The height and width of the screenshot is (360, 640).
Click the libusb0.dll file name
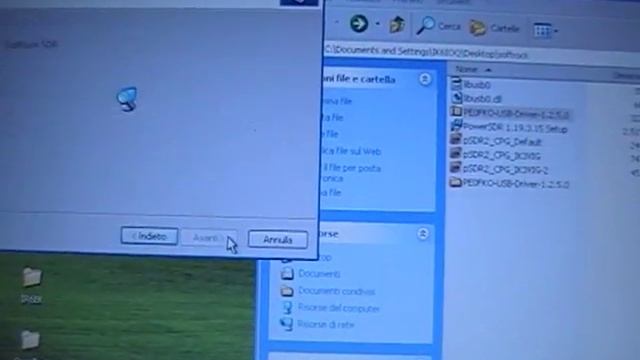tap(482, 99)
